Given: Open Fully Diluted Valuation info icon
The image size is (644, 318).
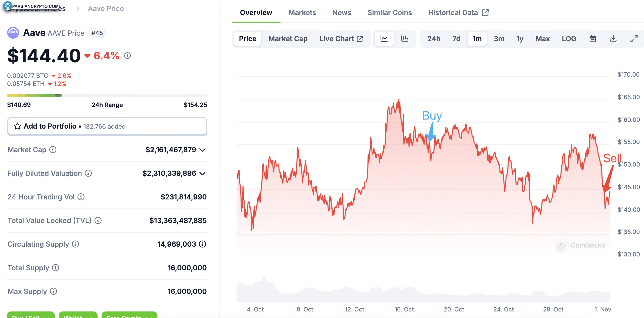Looking at the screenshot, I should 88,173.
